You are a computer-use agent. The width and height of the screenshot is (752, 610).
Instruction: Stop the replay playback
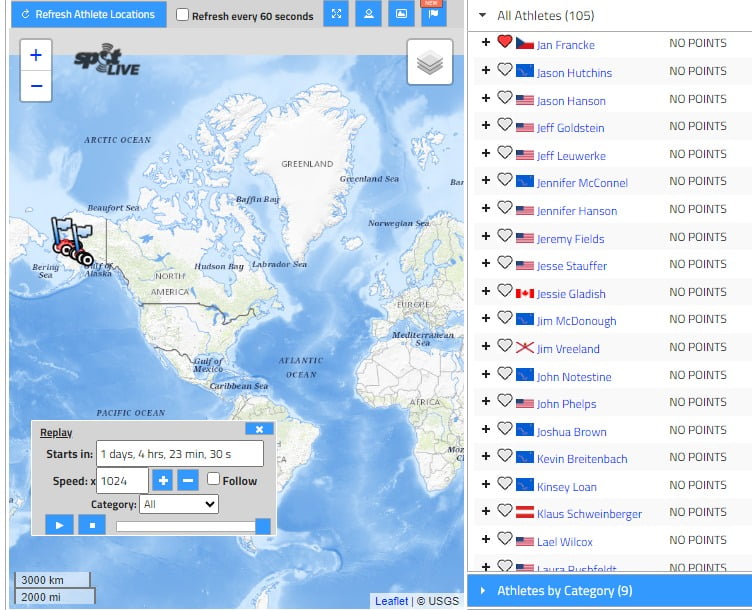click(x=91, y=525)
